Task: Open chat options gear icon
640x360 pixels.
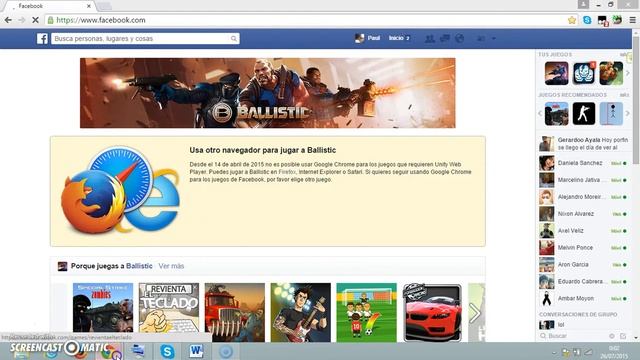Action: click(x=612, y=336)
